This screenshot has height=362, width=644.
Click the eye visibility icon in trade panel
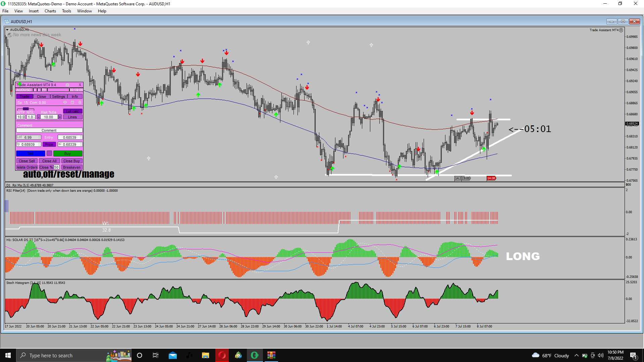[x=65, y=102]
